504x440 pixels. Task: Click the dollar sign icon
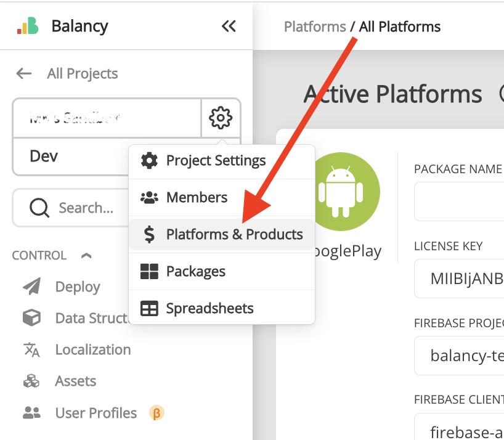(x=149, y=234)
